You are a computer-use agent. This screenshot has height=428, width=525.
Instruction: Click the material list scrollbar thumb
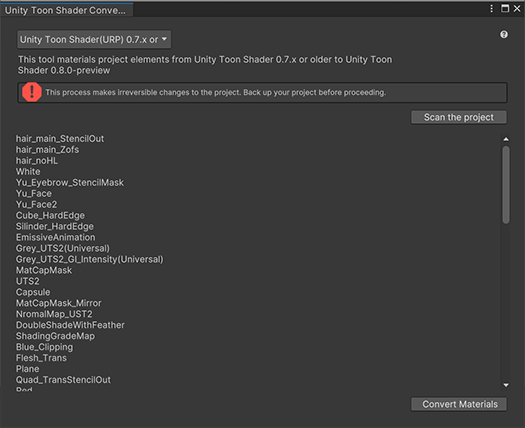(506, 185)
